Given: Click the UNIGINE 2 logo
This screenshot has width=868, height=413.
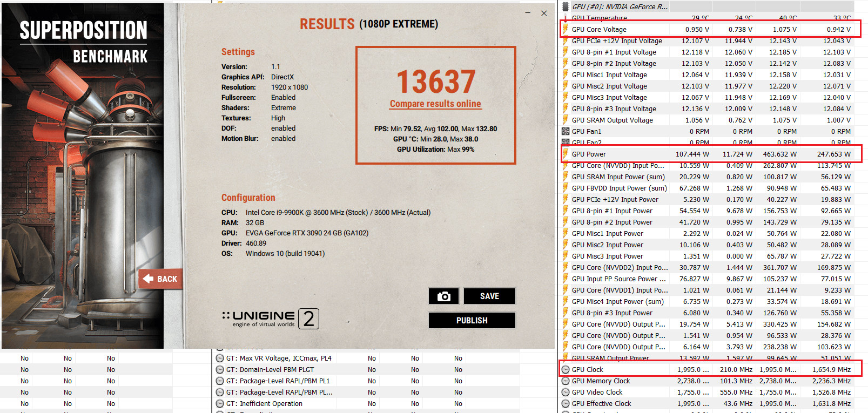Looking at the screenshot, I should click(x=270, y=319).
